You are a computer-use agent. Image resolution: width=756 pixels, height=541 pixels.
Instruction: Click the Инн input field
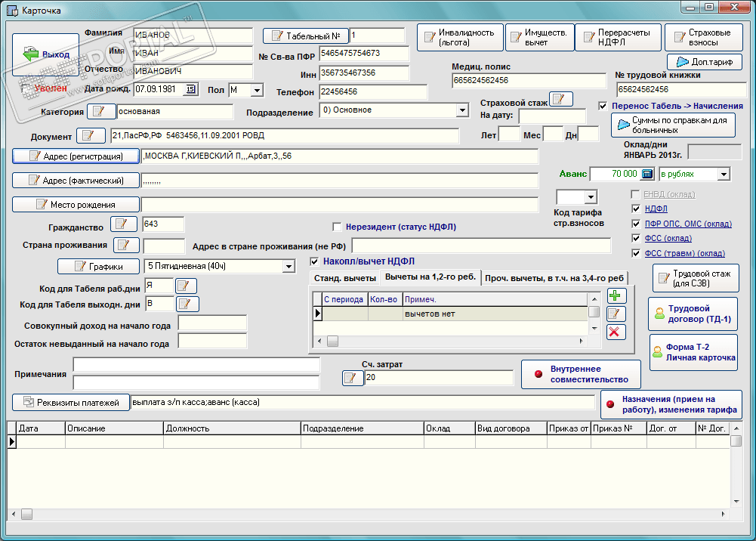(364, 73)
